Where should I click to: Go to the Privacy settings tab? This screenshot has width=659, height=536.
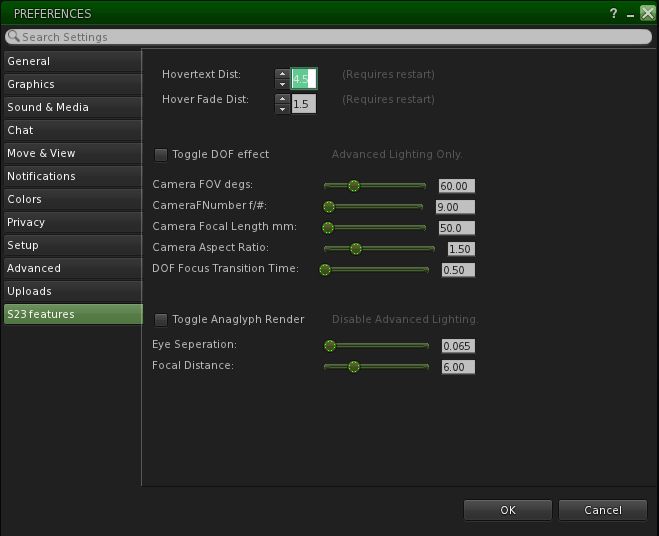(x=71, y=223)
